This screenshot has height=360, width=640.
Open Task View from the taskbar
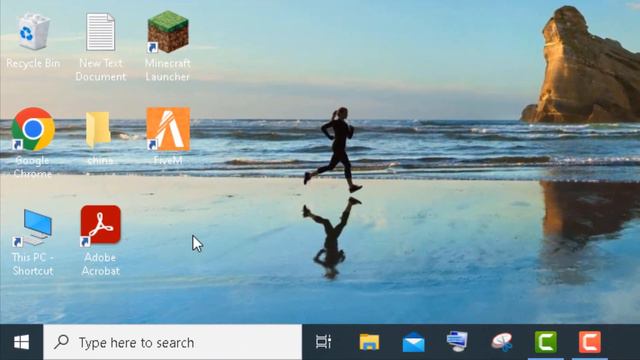coord(324,342)
